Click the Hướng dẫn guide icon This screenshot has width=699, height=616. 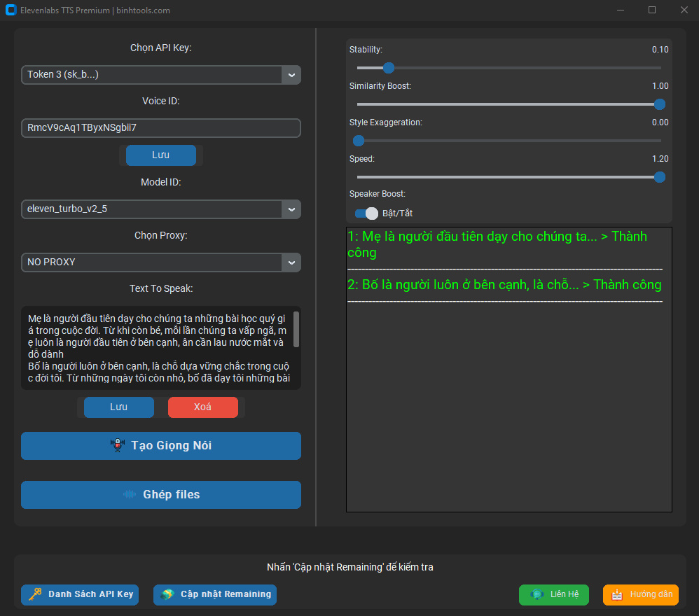(617, 594)
